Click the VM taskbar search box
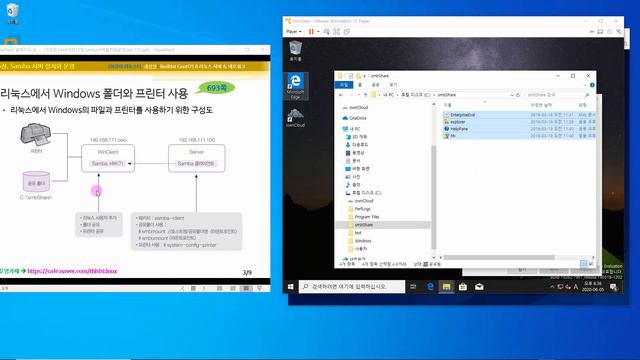 click(x=352, y=287)
